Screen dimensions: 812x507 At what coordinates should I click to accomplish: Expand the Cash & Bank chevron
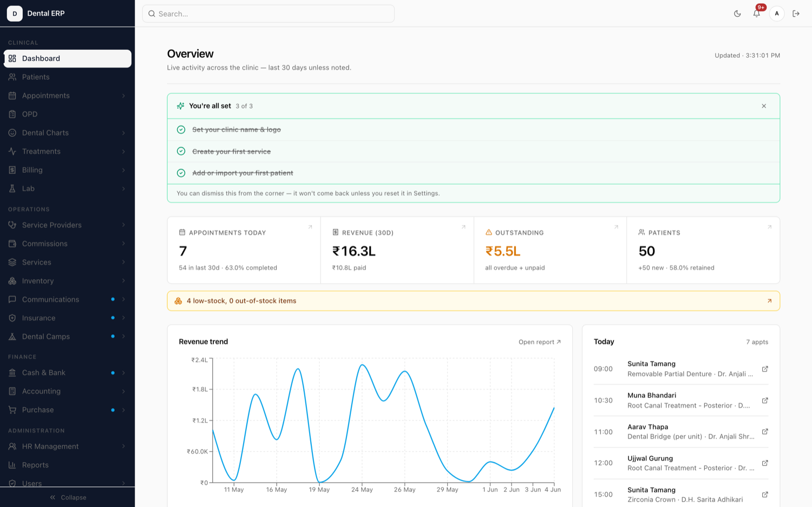click(x=123, y=373)
